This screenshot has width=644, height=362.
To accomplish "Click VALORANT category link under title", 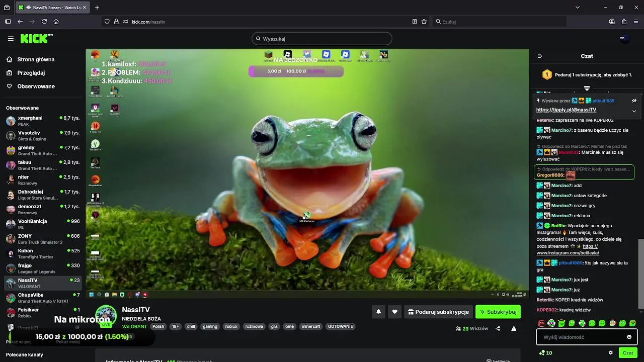I will 134,326.
